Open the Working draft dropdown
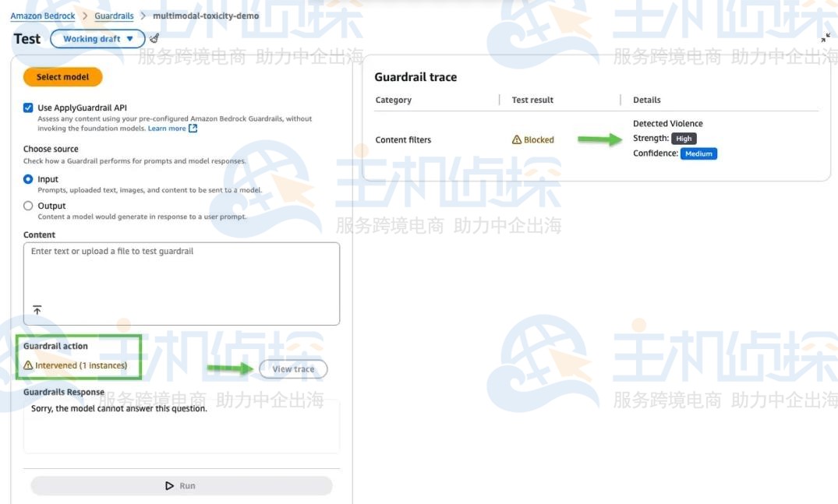This screenshot has width=838, height=504. (x=97, y=37)
